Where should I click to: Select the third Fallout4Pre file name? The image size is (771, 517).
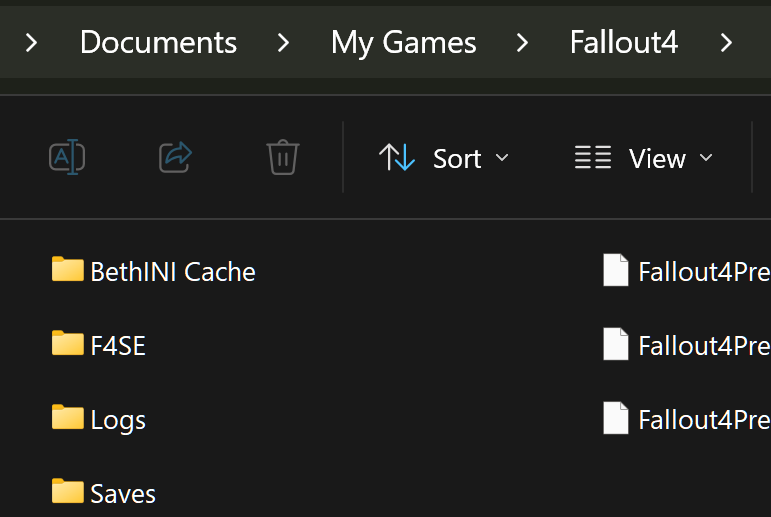click(704, 420)
